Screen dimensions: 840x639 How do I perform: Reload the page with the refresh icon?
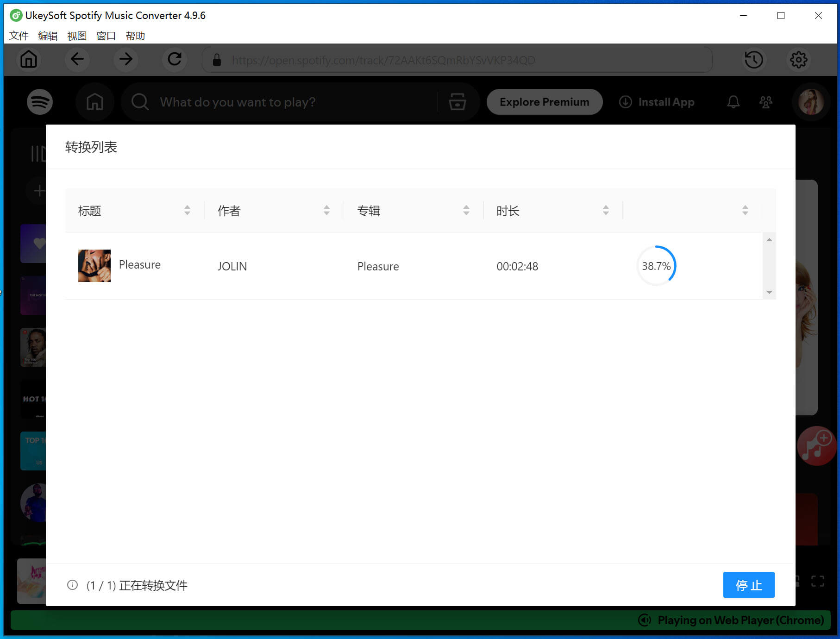[x=174, y=59]
